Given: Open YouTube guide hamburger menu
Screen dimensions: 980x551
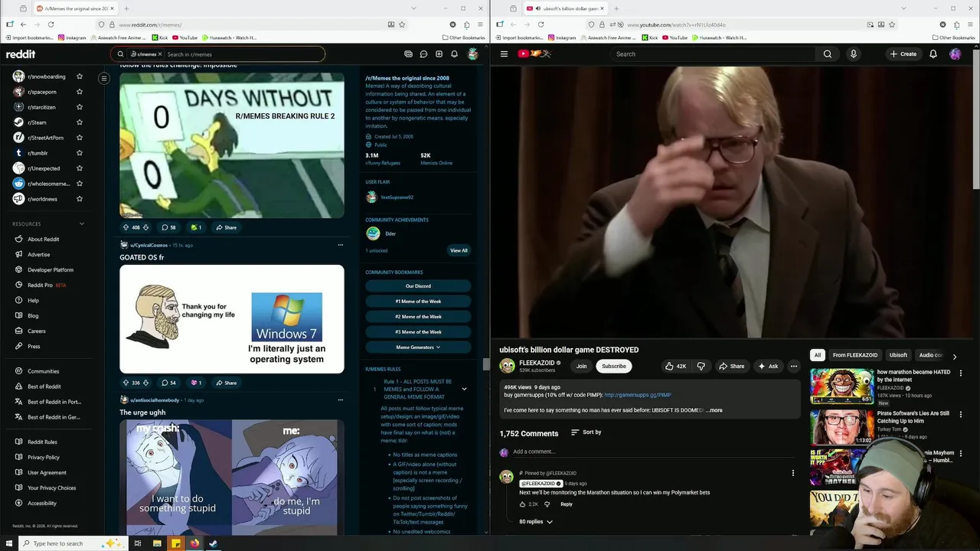Looking at the screenshot, I should click(504, 54).
